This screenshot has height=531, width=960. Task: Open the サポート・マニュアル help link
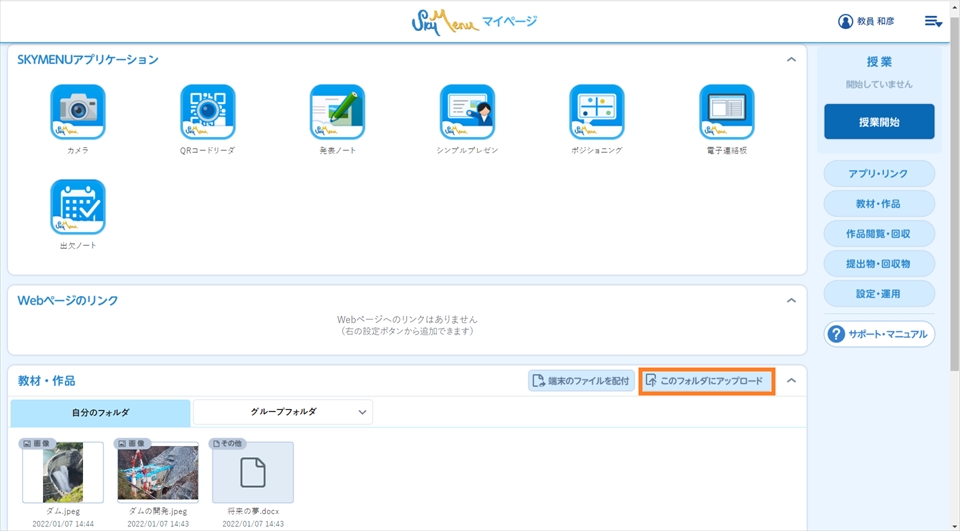tap(879, 334)
